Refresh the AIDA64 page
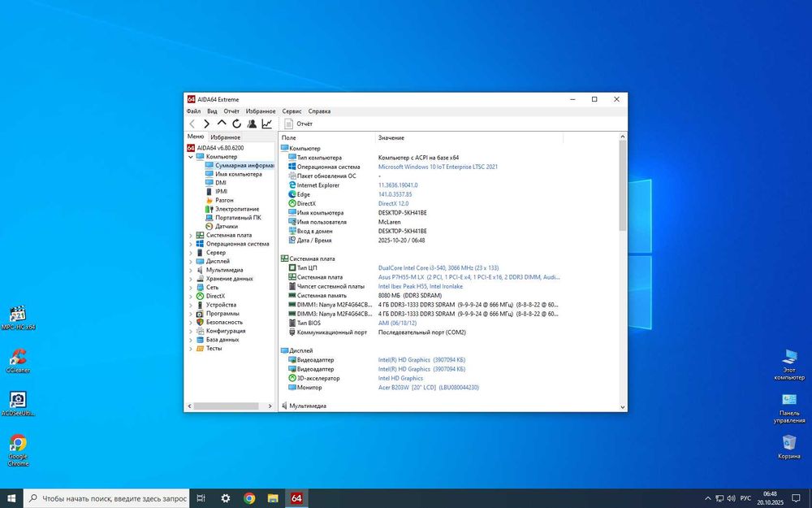This screenshot has width=812, height=508. click(x=236, y=124)
